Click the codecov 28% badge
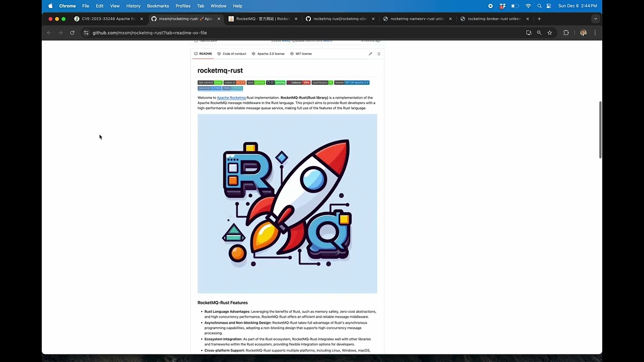Viewport: 644px width, 362px height. click(x=298, y=82)
